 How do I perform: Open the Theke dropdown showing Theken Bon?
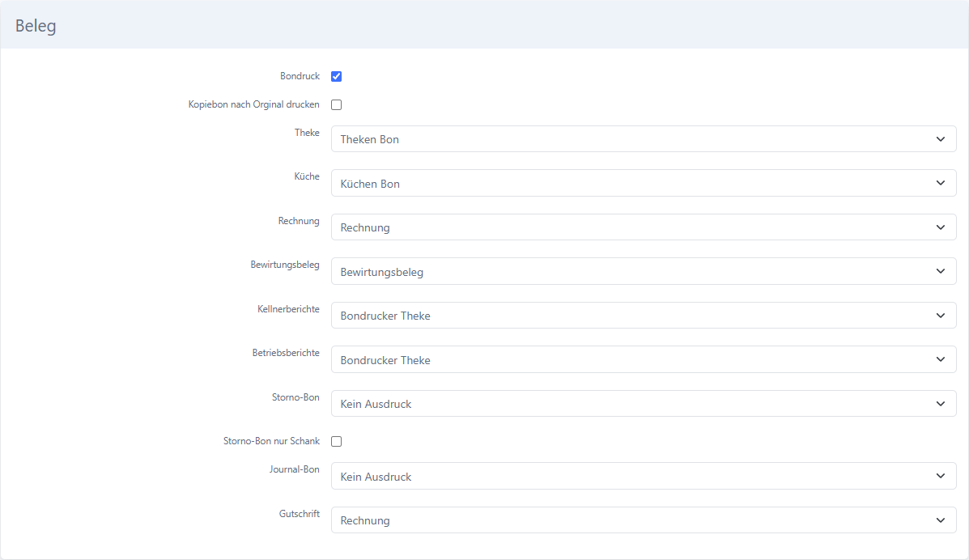pyautogui.click(x=644, y=139)
